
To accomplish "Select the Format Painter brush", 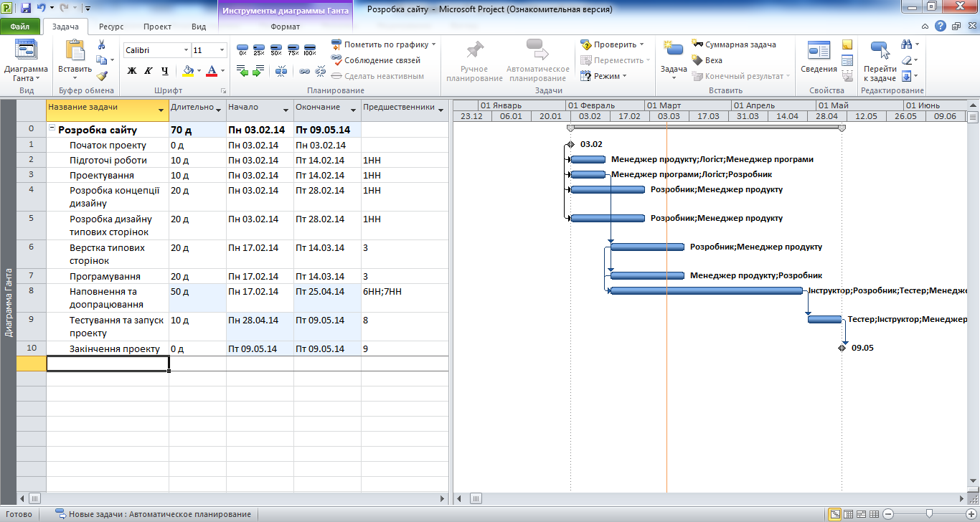I will [102, 75].
